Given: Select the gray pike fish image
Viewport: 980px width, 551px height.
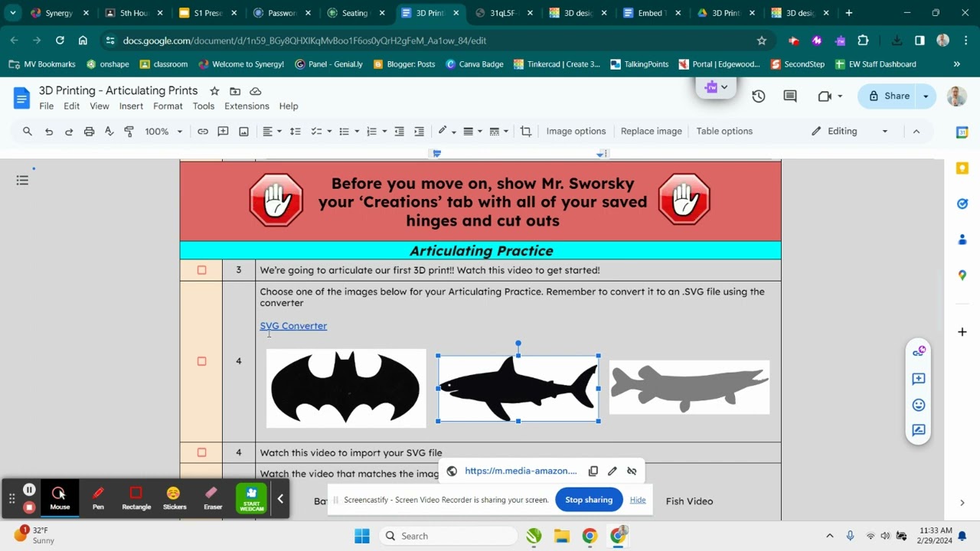Looking at the screenshot, I should pos(689,387).
